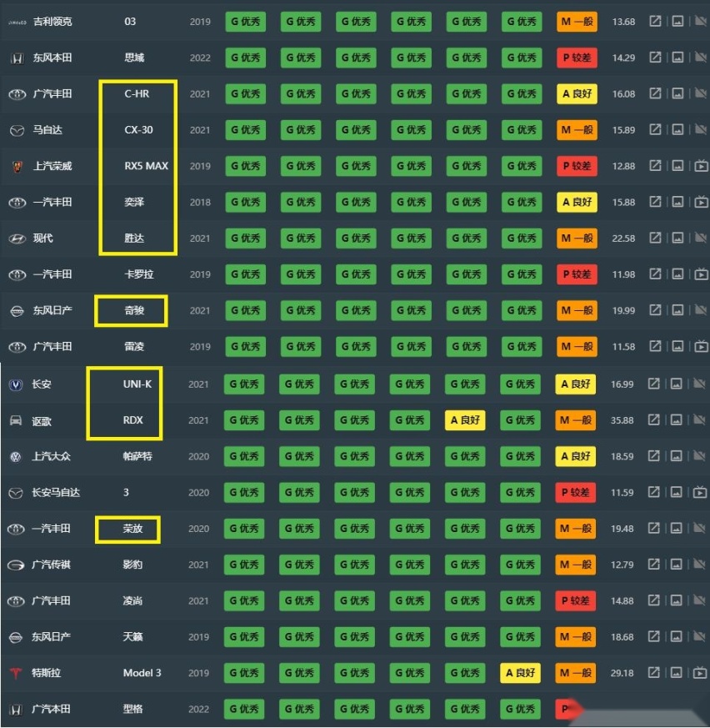Screen dimensions: 710x728
Task: Play the video icon for 一汽丰田 奕泽
Action: coord(701,202)
